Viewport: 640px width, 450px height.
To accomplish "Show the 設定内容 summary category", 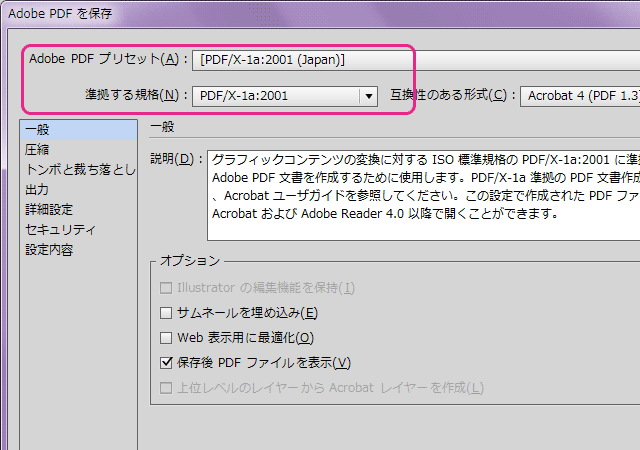I will click(x=78, y=250).
